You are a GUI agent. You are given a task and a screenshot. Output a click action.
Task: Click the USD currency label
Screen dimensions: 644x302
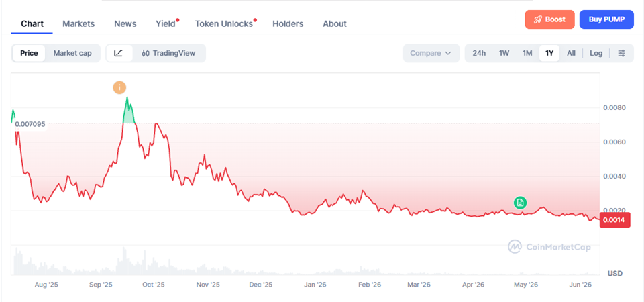point(615,273)
